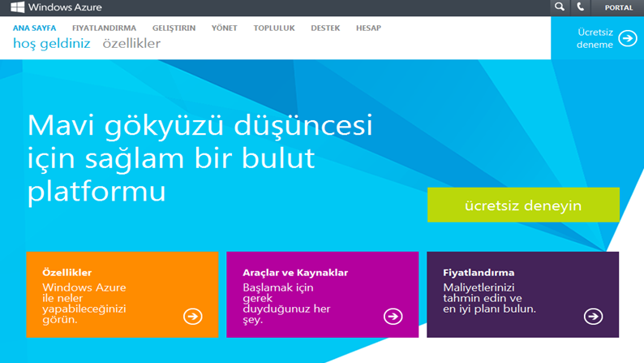This screenshot has height=363, width=644.
Task: Click Windows Azure title text
Action: tap(65, 7)
